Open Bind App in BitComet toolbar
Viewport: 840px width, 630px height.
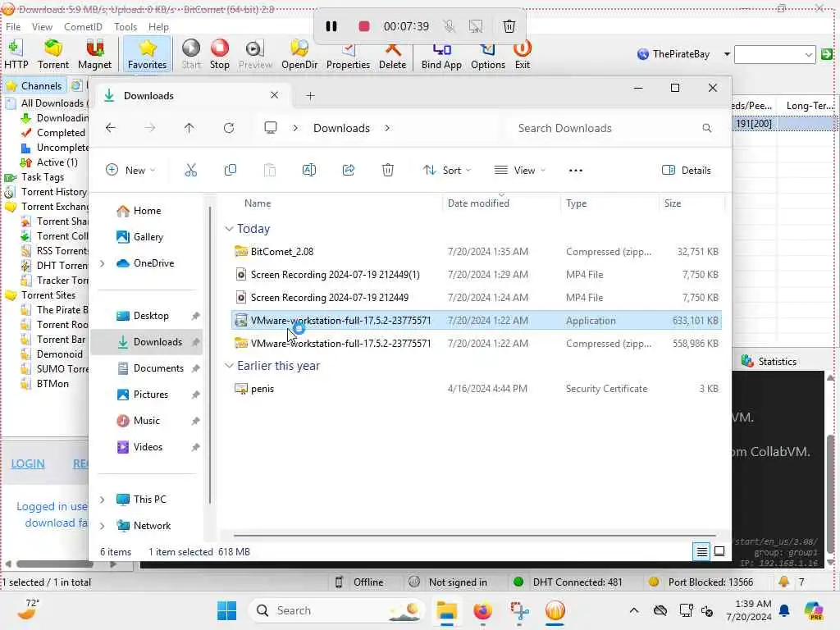point(441,55)
